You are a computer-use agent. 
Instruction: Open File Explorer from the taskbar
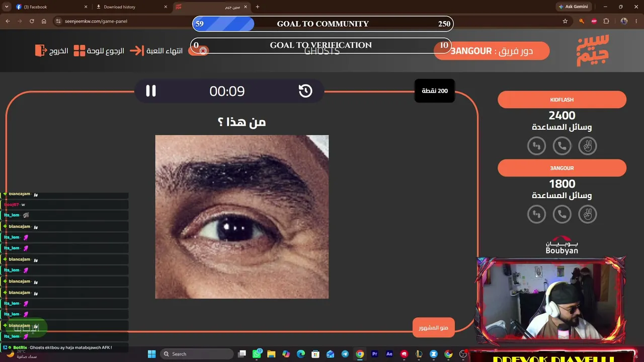click(x=271, y=354)
